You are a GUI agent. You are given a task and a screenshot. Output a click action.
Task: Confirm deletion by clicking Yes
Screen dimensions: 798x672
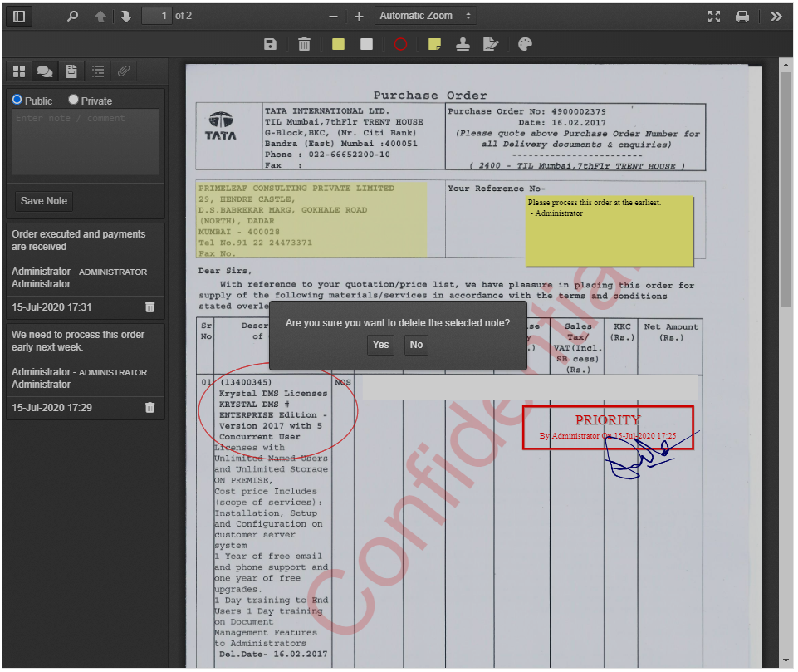[x=380, y=345]
